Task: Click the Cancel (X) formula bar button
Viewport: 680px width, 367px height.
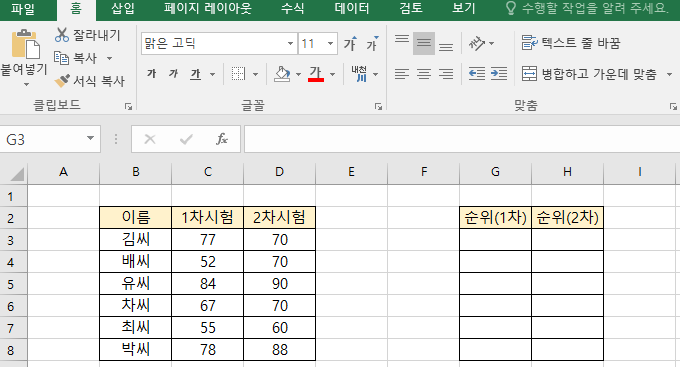Action: pos(150,139)
